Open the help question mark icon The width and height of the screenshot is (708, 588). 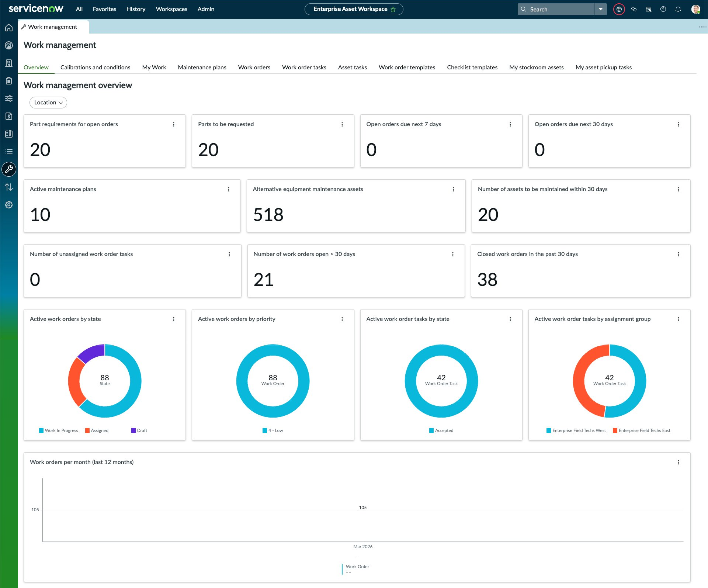point(663,9)
